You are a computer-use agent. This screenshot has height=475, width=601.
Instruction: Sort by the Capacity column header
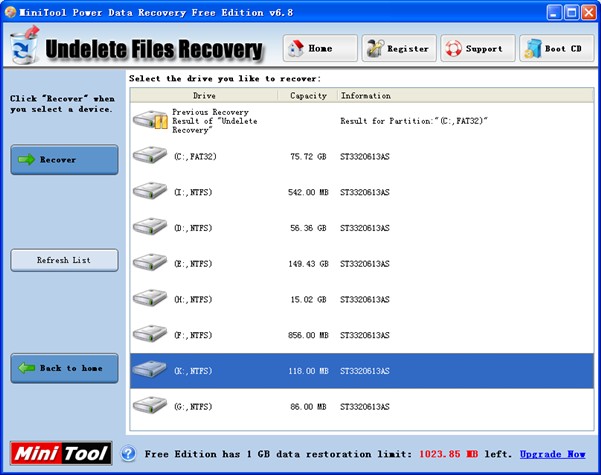308,95
